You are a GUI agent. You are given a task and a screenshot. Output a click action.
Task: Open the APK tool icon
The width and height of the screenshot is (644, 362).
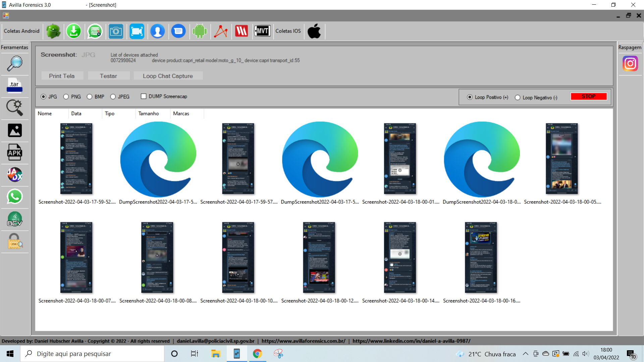(15, 153)
